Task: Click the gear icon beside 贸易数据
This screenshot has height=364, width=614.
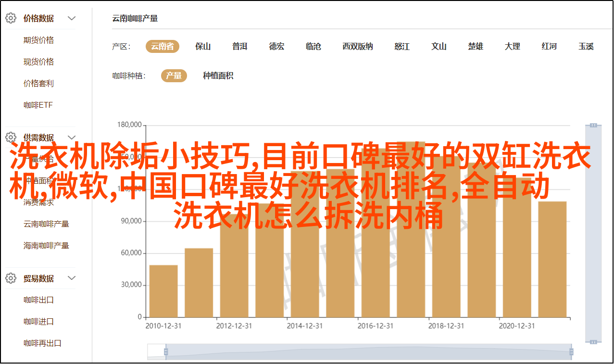Action: coord(11,278)
